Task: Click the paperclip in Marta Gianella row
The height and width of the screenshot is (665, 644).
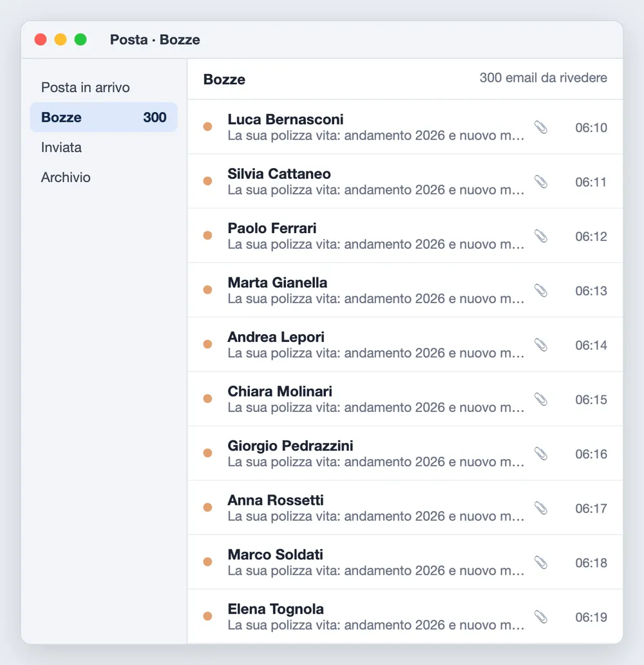Action: pyautogui.click(x=540, y=290)
